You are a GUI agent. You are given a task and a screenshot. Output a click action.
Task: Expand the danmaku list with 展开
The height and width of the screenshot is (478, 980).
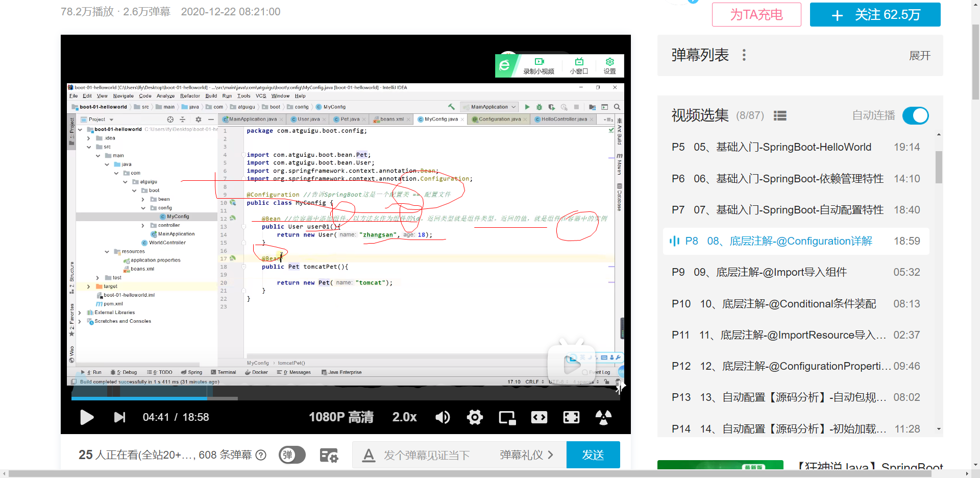coord(920,56)
